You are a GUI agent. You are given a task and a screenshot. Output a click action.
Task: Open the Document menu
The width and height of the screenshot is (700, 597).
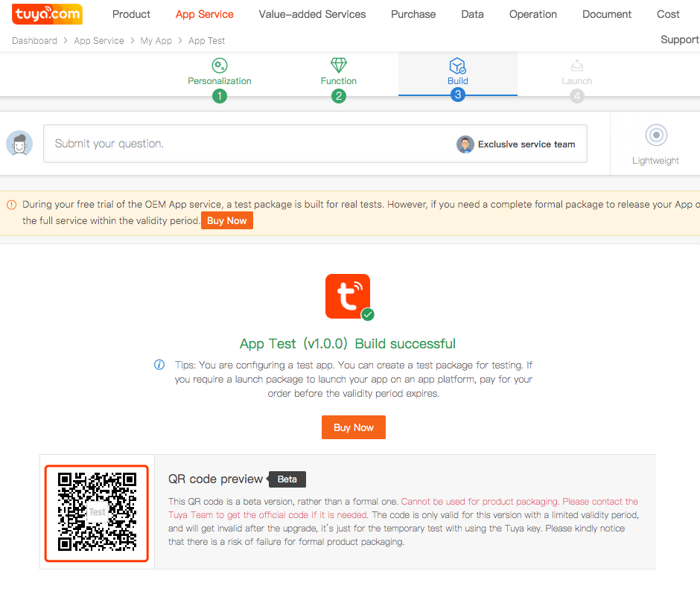607,14
